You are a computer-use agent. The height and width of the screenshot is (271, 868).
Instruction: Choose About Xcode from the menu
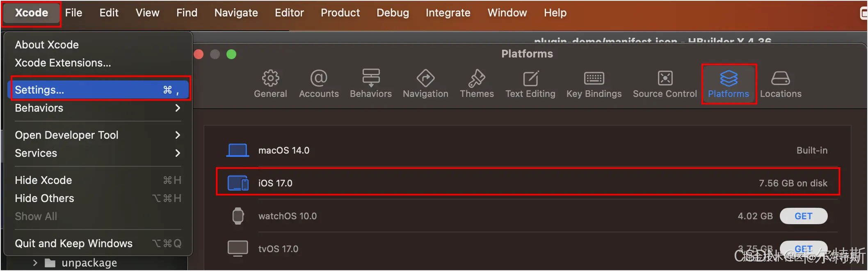[98, 45]
